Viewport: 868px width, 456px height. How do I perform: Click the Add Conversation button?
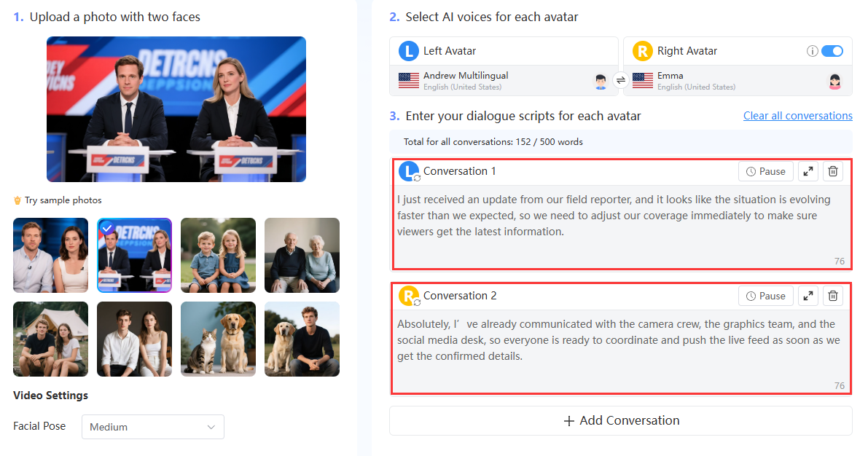pos(620,420)
